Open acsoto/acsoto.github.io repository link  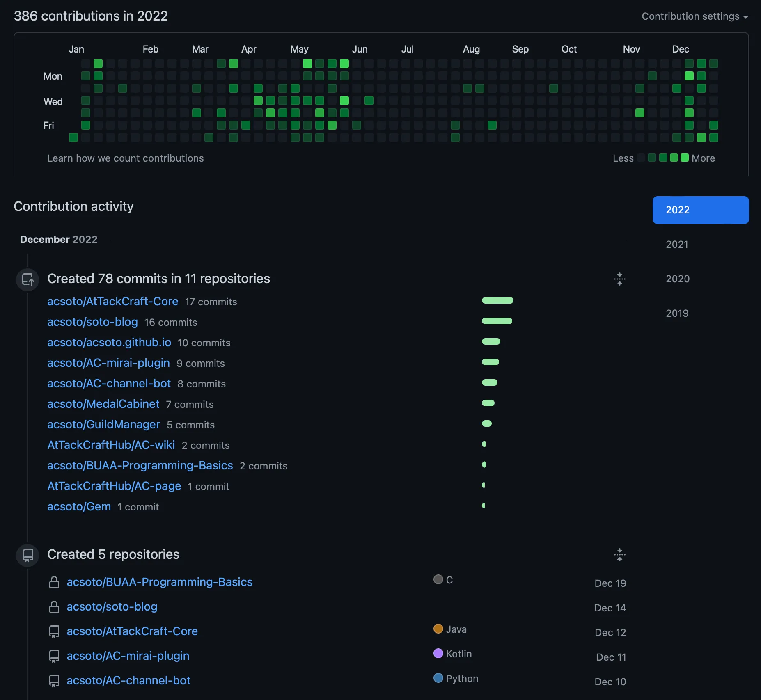(109, 343)
